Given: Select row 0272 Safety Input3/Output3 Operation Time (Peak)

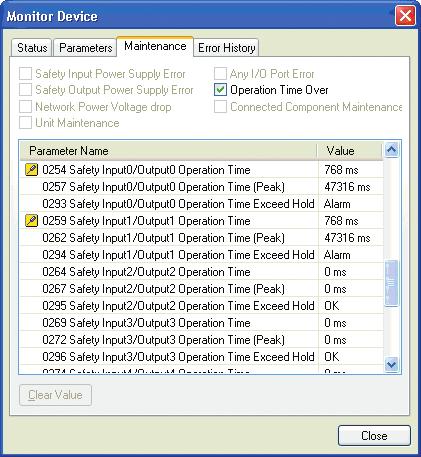Looking at the screenshot, I should point(202,340).
